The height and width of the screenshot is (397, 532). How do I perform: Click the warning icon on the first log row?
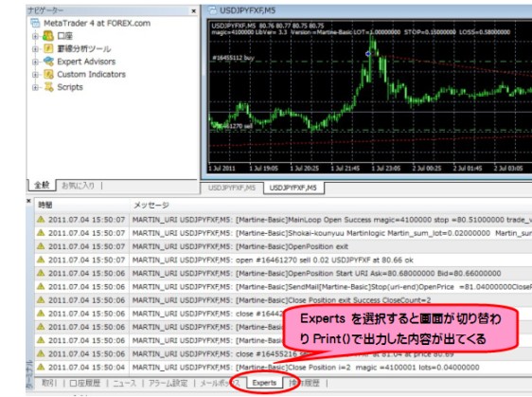pos(41,220)
